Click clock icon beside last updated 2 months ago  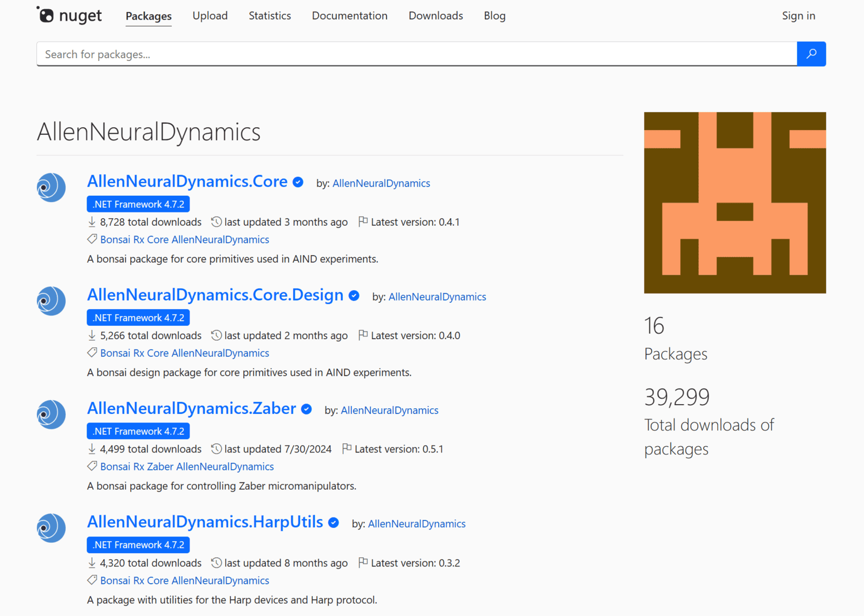pyautogui.click(x=217, y=335)
